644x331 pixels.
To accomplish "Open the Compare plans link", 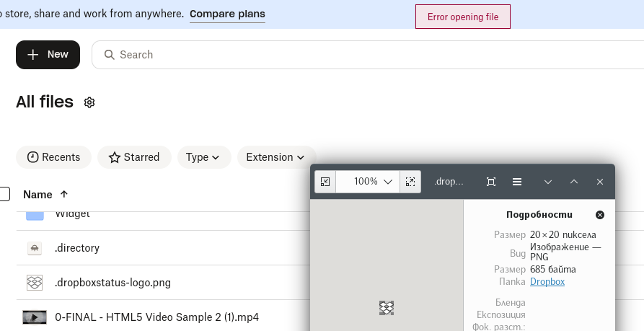I will 227,14.
